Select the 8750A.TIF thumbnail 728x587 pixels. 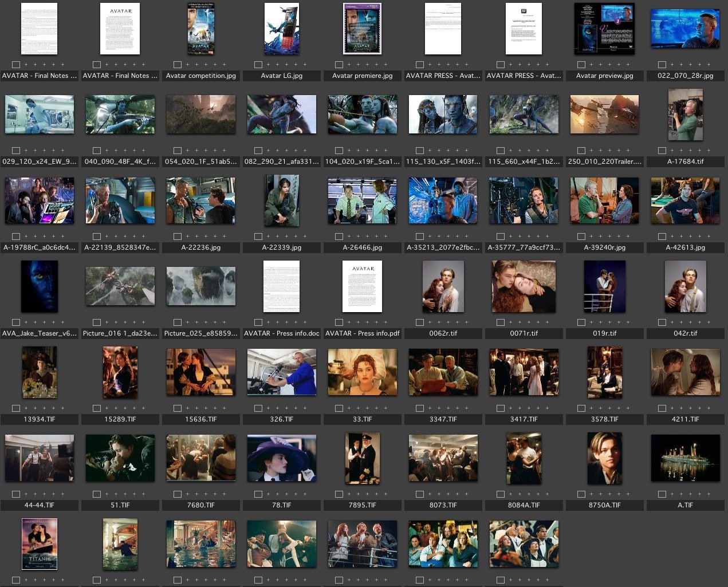click(604, 458)
